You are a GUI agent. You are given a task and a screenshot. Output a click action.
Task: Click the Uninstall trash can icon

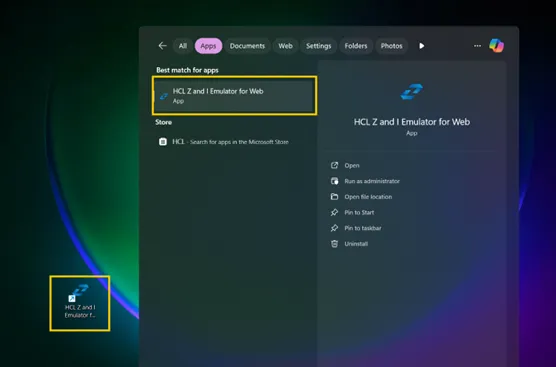[x=334, y=244]
